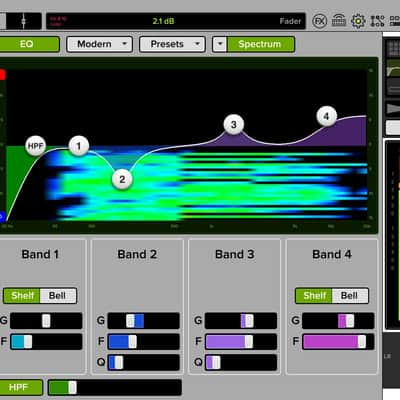Click the Band 2 gain slider
The height and width of the screenshot is (400, 400).
144,321
